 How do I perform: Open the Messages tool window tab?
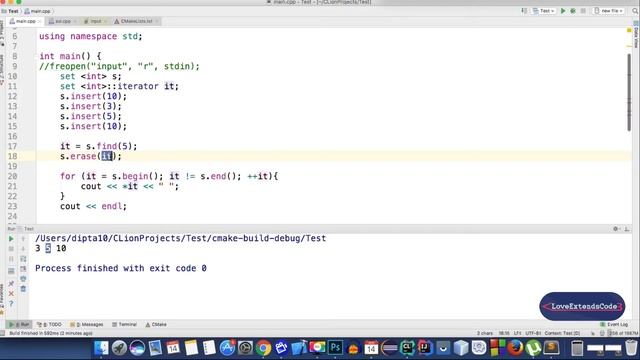click(87, 324)
